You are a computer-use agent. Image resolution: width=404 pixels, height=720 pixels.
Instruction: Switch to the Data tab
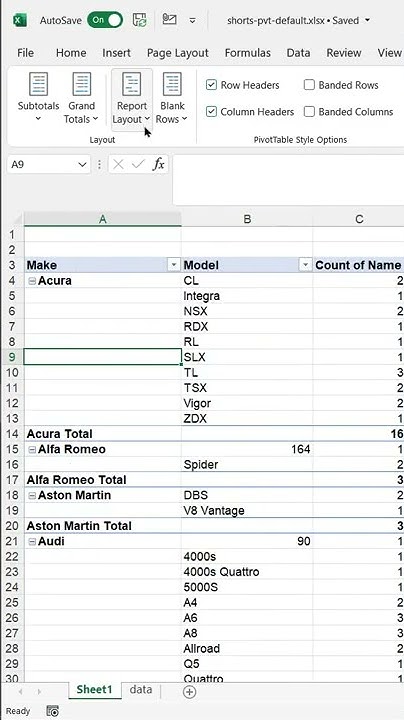pos(298,53)
